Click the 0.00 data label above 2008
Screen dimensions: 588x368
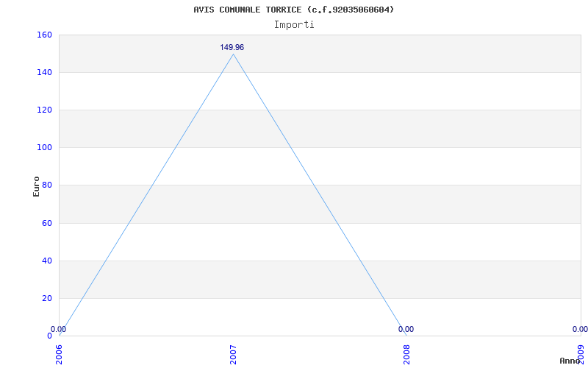406,329
